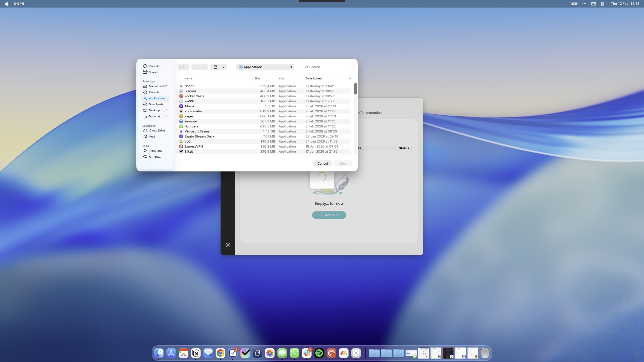This screenshot has height=362, width=644.
Task: Select the Shared item in the sidebar
Action: coord(153,72)
